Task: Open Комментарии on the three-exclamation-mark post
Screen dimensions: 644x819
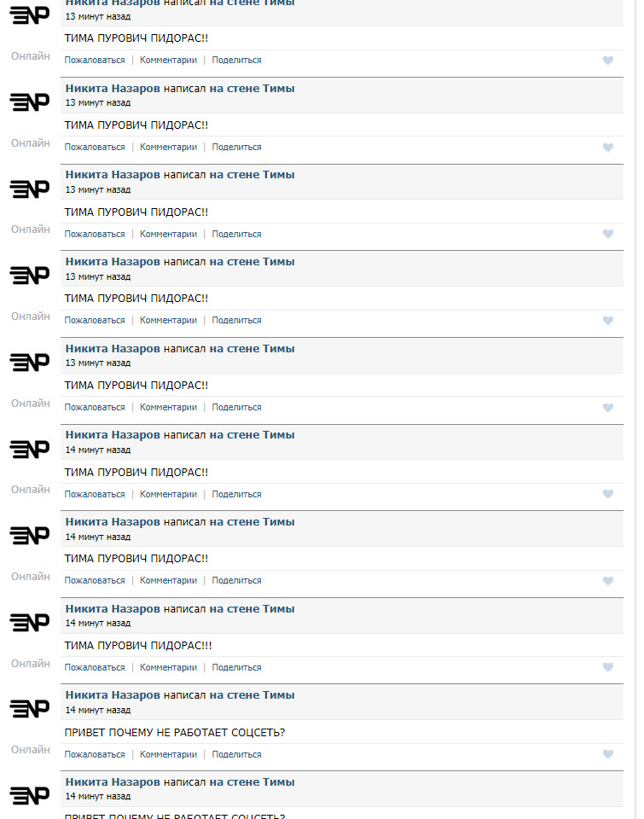Action: click(x=168, y=667)
